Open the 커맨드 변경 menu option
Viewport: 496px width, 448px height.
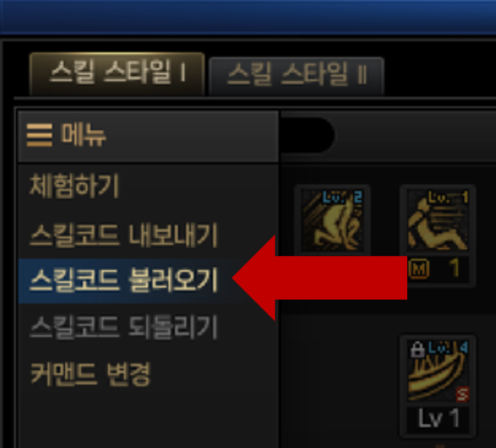click(x=90, y=374)
